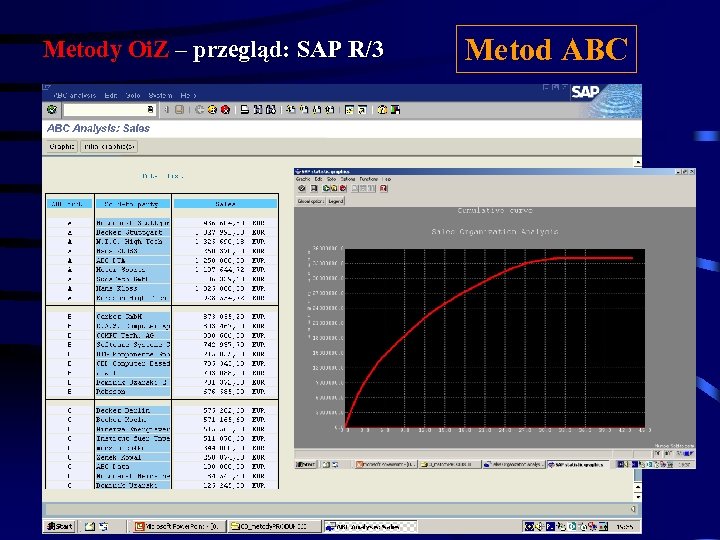The width and height of the screenshot is (720, 540).
Task: Click the green Enter checkmark icon
Action: coord(52,110)
